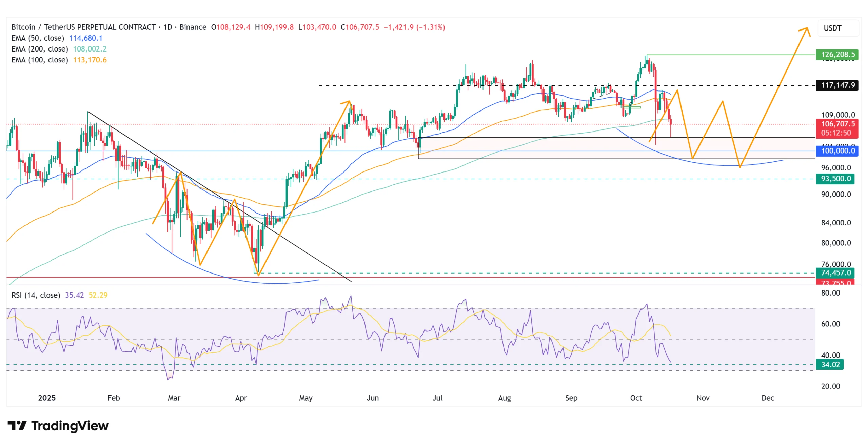Click the 2025 label on time axis

(47, 398)
